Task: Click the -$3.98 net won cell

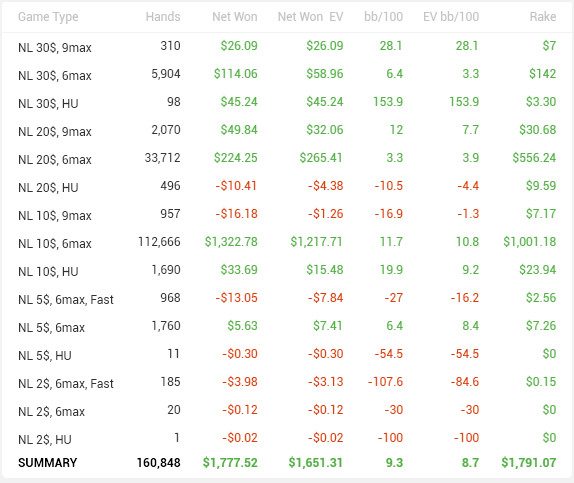Action: tap(240, 382)
